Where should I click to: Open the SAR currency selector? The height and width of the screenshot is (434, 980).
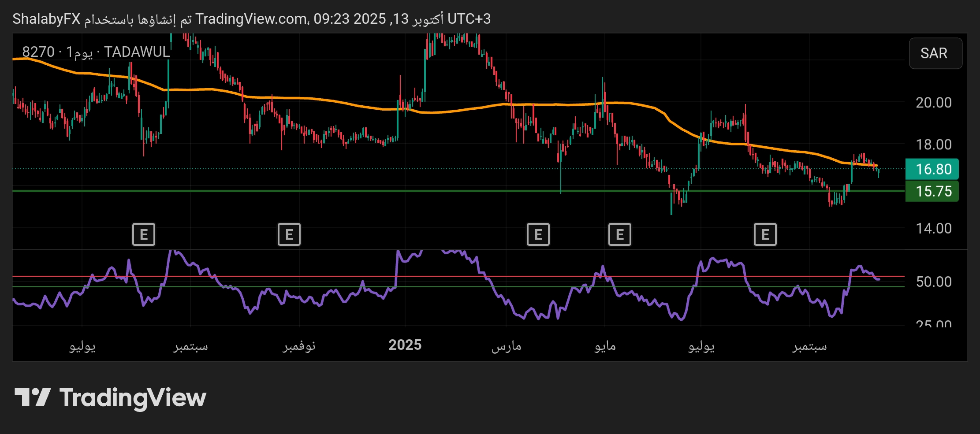coord(935,53)
